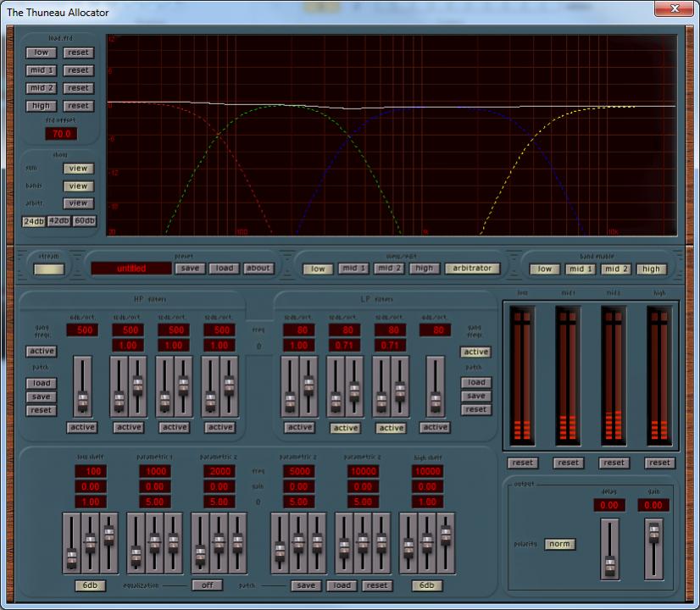Save the LP filters patch
The height and width of the screenshot is (610, 700).
coord(476,396)
